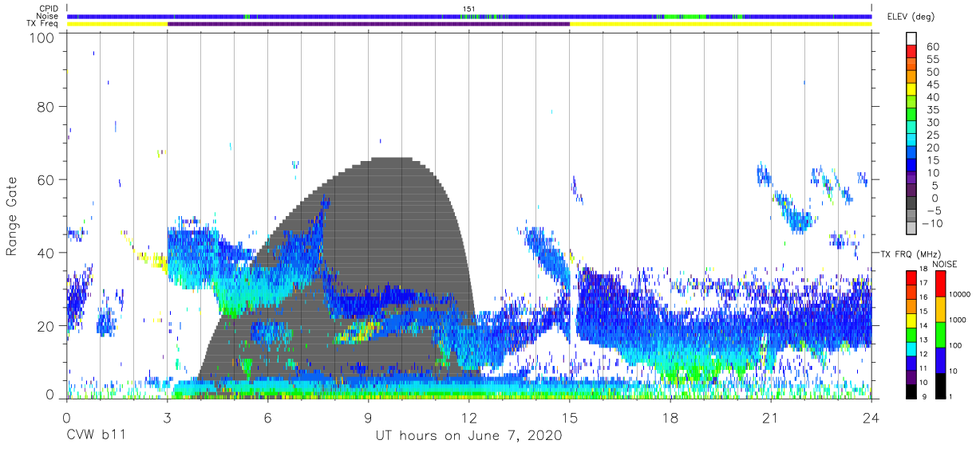The width and height of the screenshot is (980, 452).
Task: Click the '20' tick on Range Gate axis
Action: pos(47,326)
